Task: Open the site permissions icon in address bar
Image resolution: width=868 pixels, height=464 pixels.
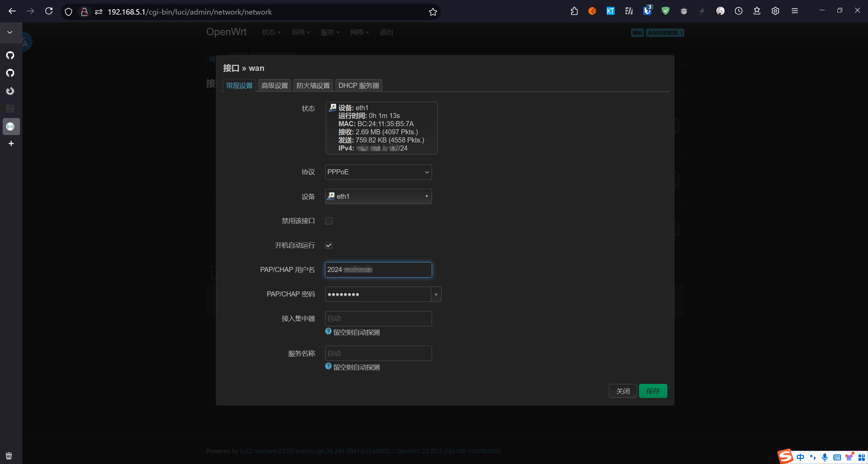Action: click(x=99, y=12)
